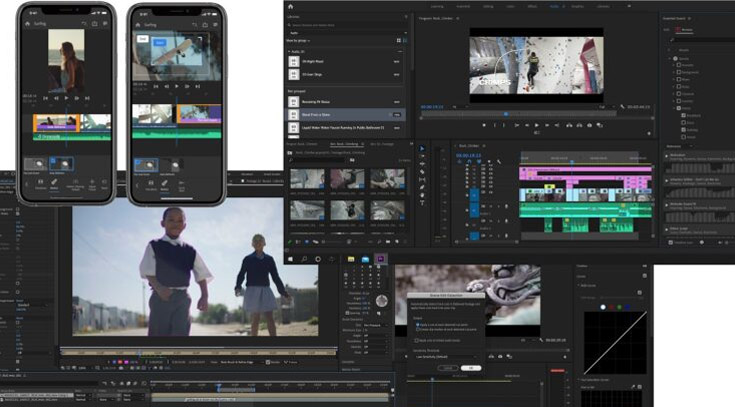Toggle the lowest checkbox in Scene Edit dialog

click(416, 342)
